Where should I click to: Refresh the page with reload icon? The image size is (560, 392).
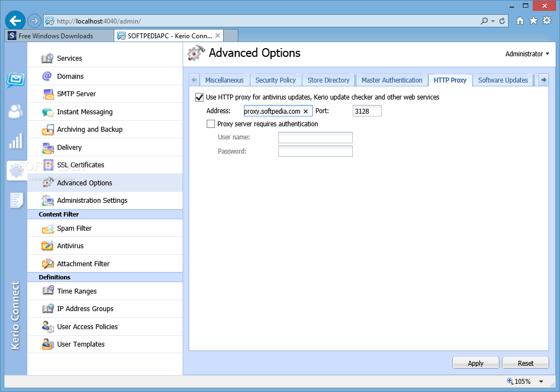502,21
